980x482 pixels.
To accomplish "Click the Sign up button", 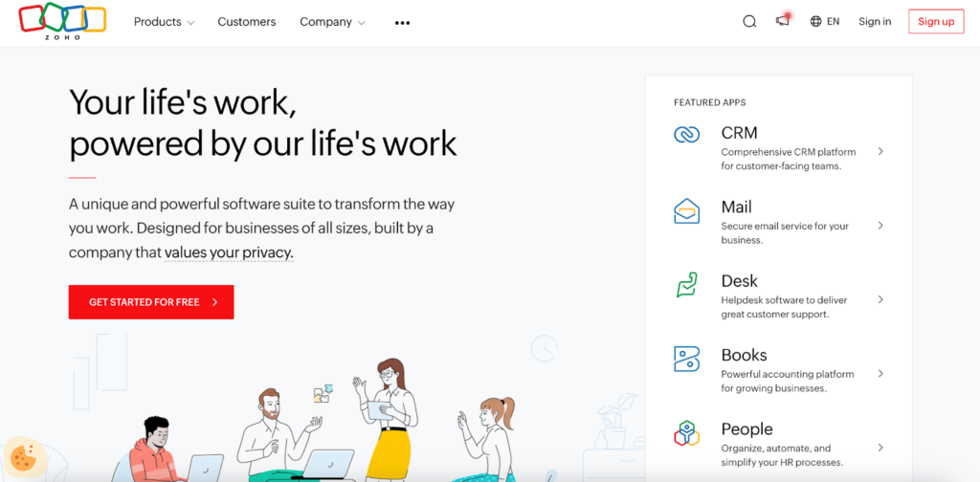I will coord(936,21).
